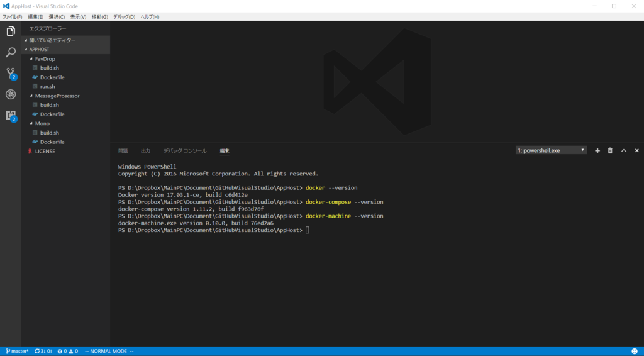Open the デバッグ(D) menu

point(124,17)
